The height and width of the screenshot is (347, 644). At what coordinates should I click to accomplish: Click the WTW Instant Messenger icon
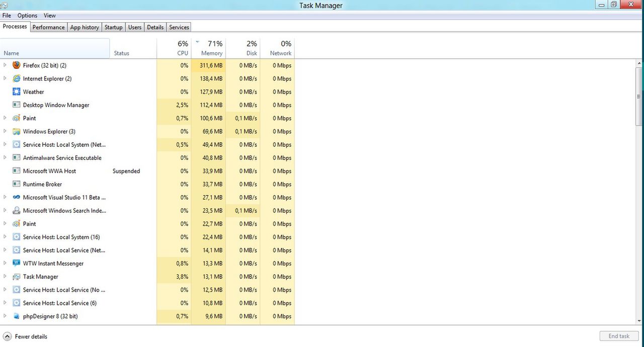16,264
